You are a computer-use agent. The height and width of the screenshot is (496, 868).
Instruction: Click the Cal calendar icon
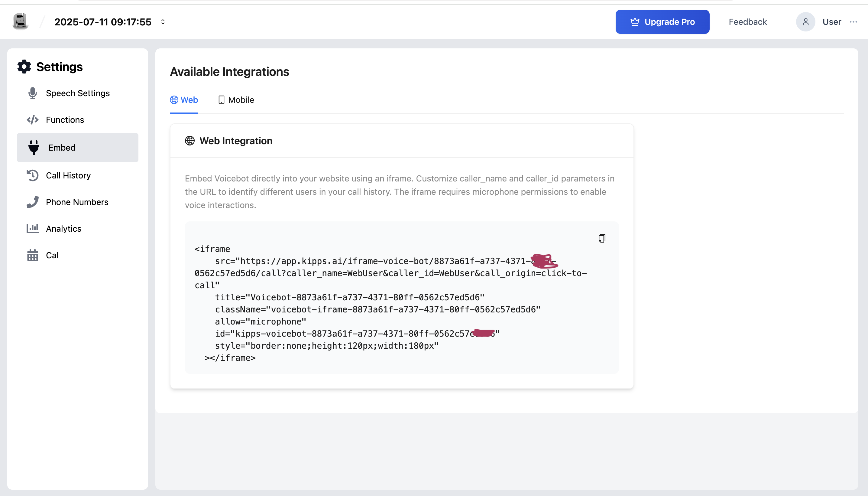[x=32, y=255]
